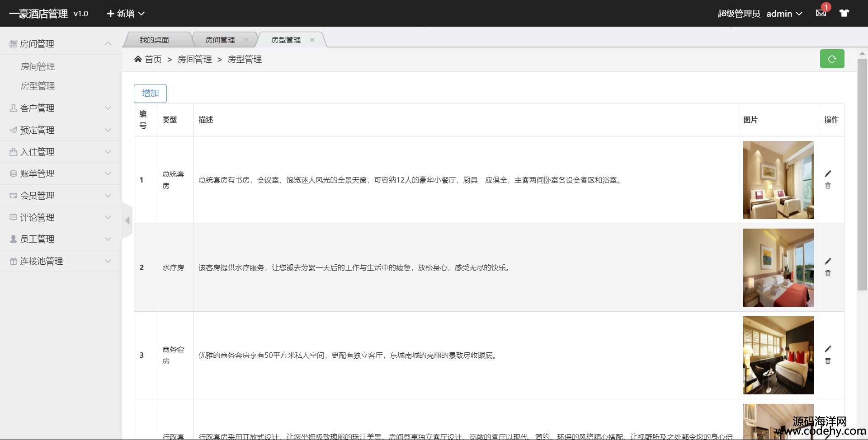The image size is (868, 440).
Task: Click the 入住管理 bag icon
Action: pyautogui.click(x=14, y=152)
